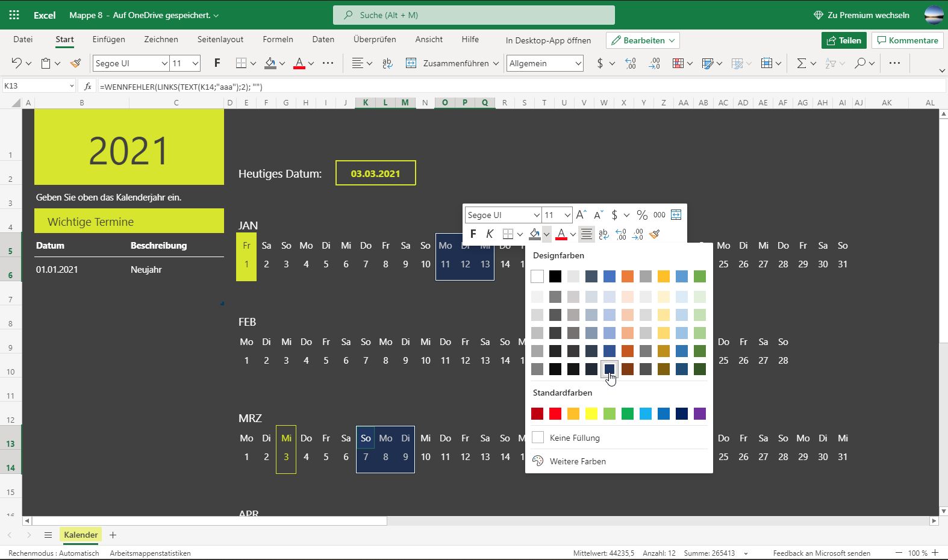Toggle italic K in mini toolbar
This screenshot has width=948, height=560.
point(490,234)
